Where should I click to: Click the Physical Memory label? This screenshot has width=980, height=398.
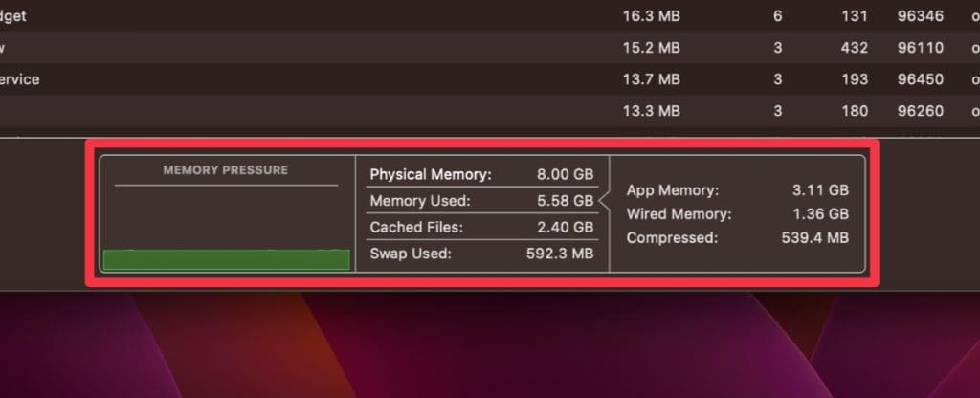pyautogui.click(x=430, y=174)
